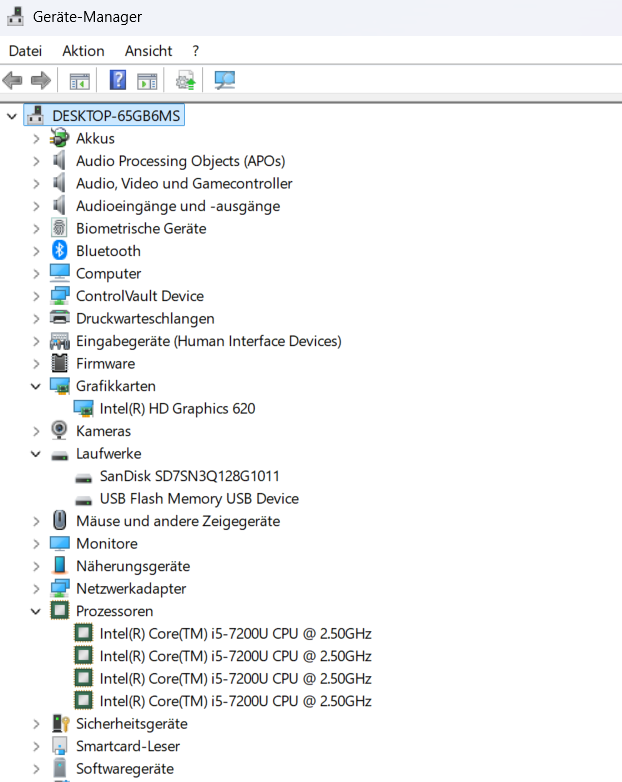Screen dimensions: 622x782
Task: Collapse the Prozessoren category
Action: tap(36, 611)
